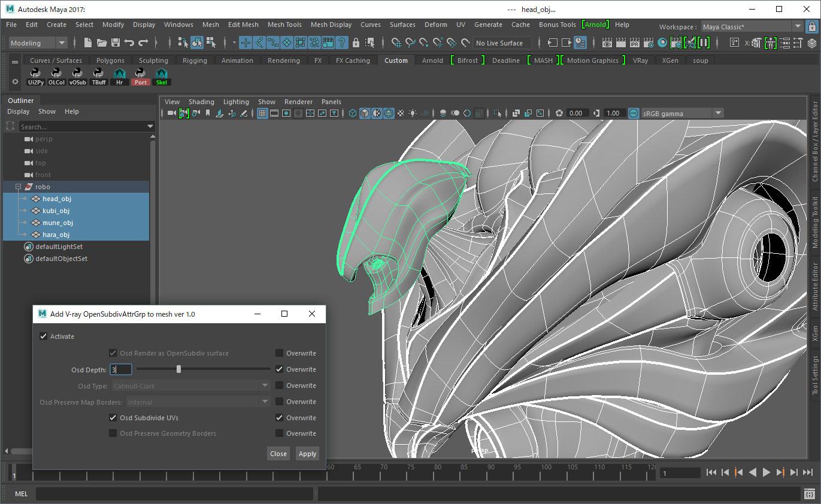This screenshot has width=821, height=504.
Task: Open the Osd Type Catmull-Clark dropdown
Action: click(x=190, y=386)
